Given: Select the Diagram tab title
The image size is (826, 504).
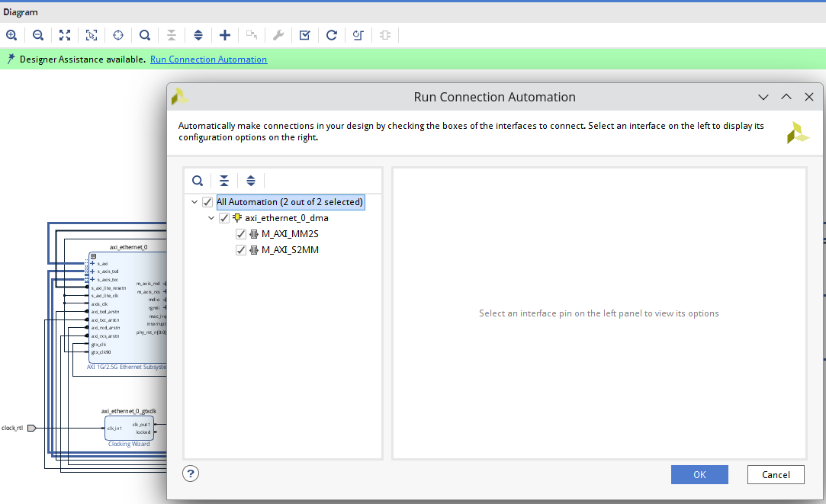Looking at the screenshot, I should 21,12.
